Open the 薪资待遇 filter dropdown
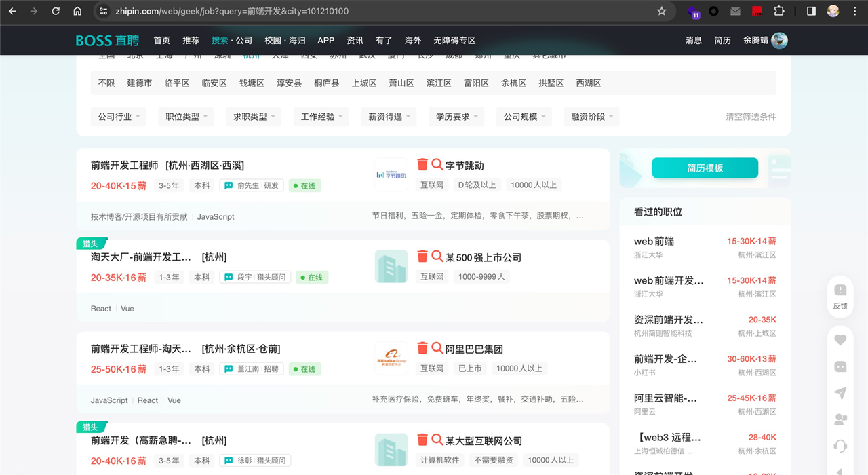 pos(389,117)
